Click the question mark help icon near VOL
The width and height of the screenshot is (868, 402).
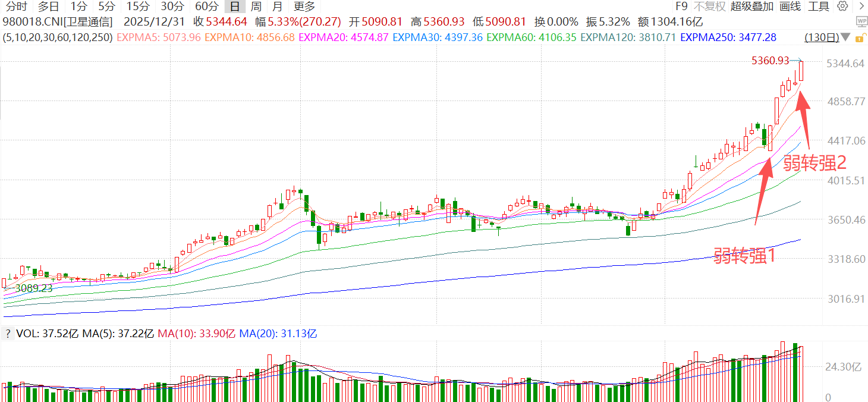pyautogui.click(x=8, y=334)
